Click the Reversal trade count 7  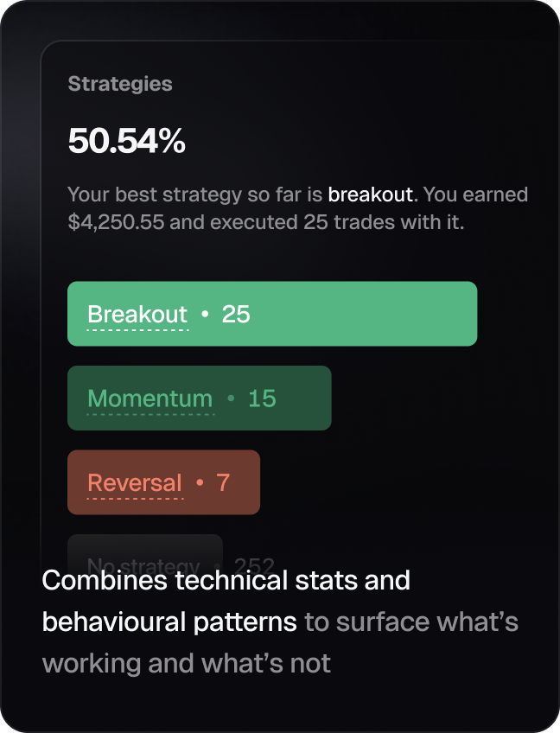click(223, 483)
